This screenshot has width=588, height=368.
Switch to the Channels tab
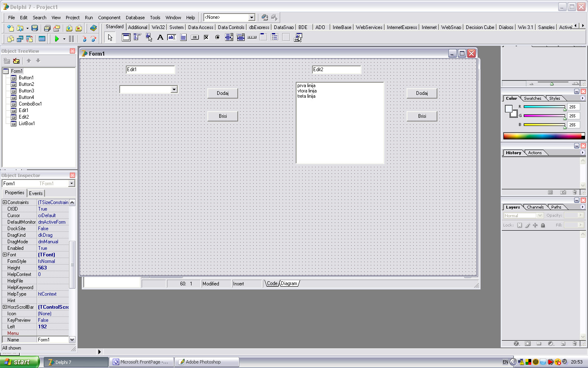[535, 207]
